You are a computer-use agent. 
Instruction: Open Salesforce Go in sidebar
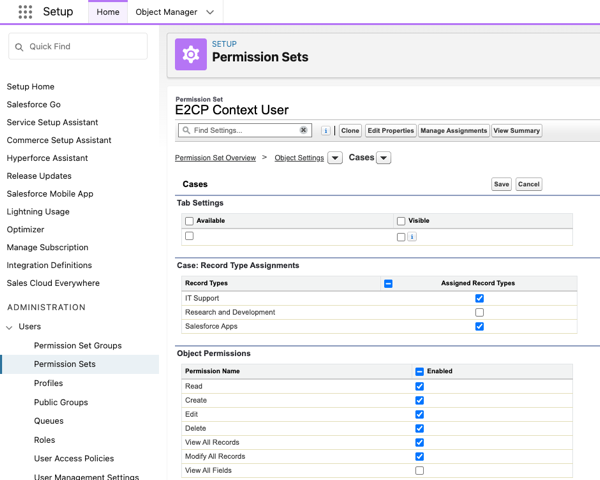tap(33, 104)
